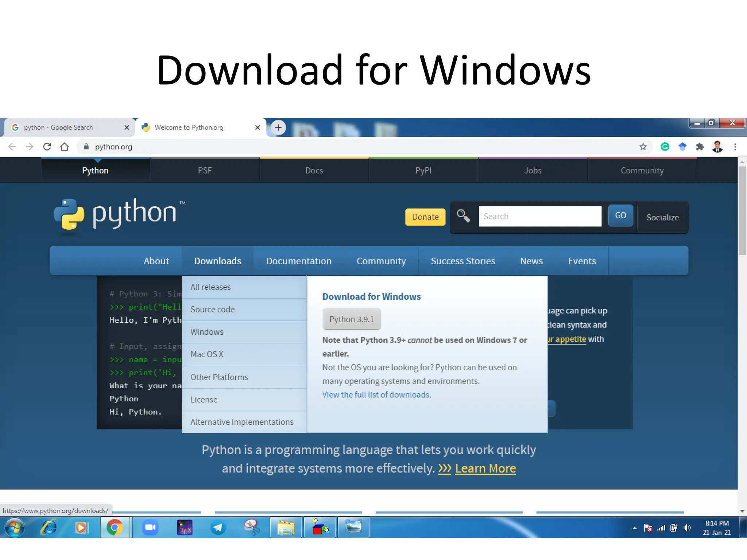Reload the python.org page
The width and height of the screenshot is (747, 560).
coord(47,147)
